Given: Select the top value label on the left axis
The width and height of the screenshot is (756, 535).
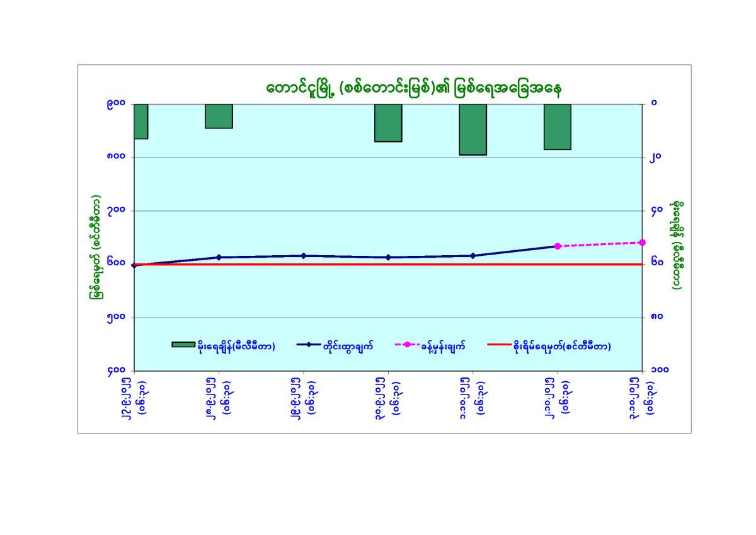Looking at the screenshot, I should [x=117, y=103].
